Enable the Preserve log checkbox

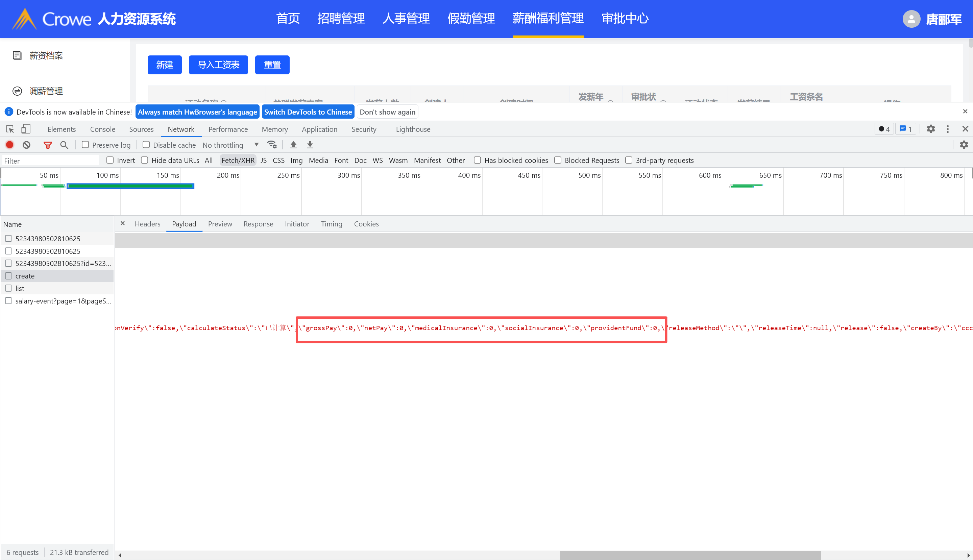tap(86, 145)
